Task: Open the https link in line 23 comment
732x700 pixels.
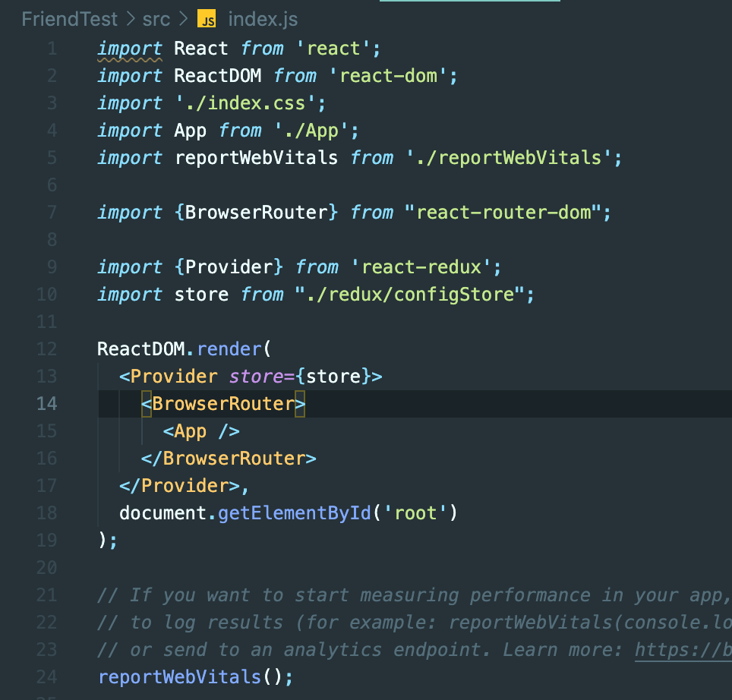Action: pyautogui.click(x=683, y=650)
